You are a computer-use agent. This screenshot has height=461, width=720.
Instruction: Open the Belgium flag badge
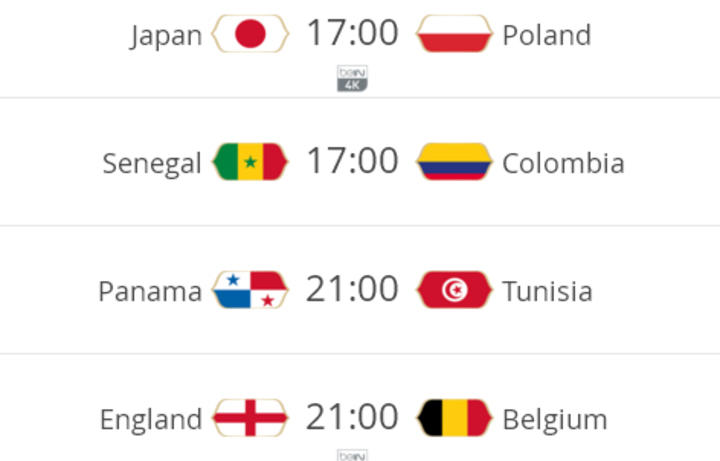coord(454,418)
